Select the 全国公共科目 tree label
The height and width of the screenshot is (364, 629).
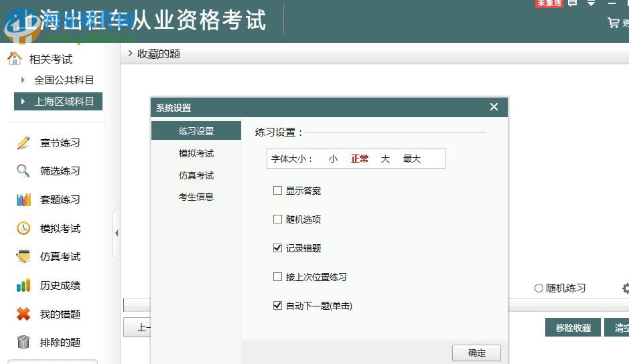coord(64,80)
